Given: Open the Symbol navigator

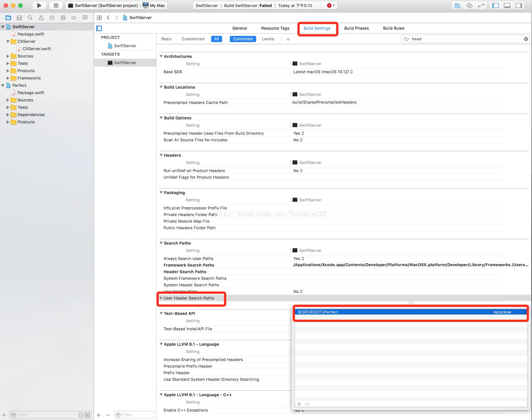Looking at the screenshot, I should [19, 18].
